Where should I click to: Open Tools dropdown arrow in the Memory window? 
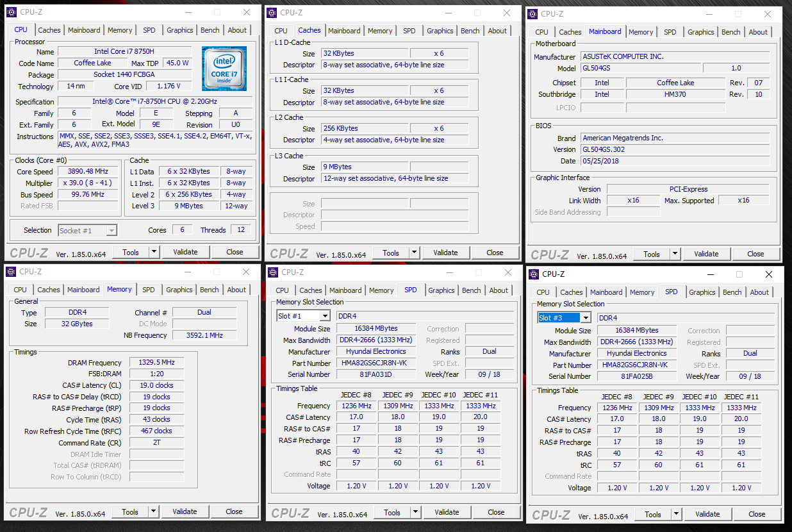154,511
